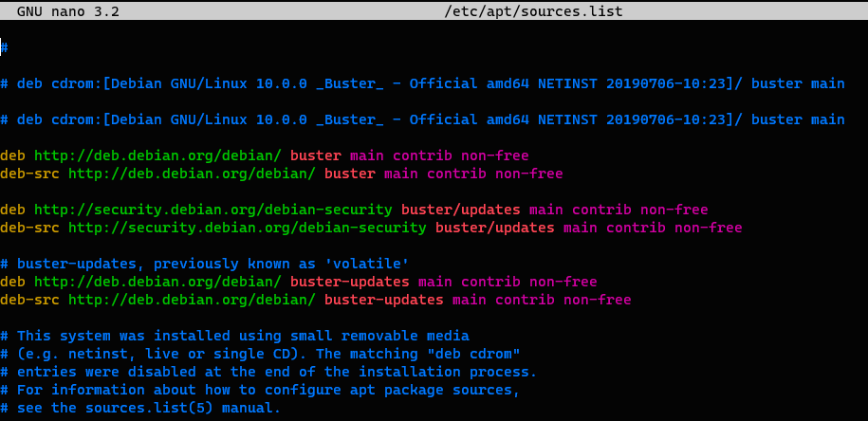Image resolution: width=868 pixels, height=421 pixels.
Task: Click the "(e.g. netinst, live or single CD)" comment
Action: [x=152, y=354]
